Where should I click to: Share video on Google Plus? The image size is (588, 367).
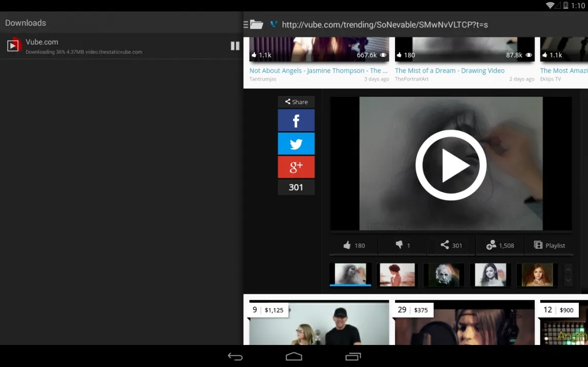(x=296, y=167)
